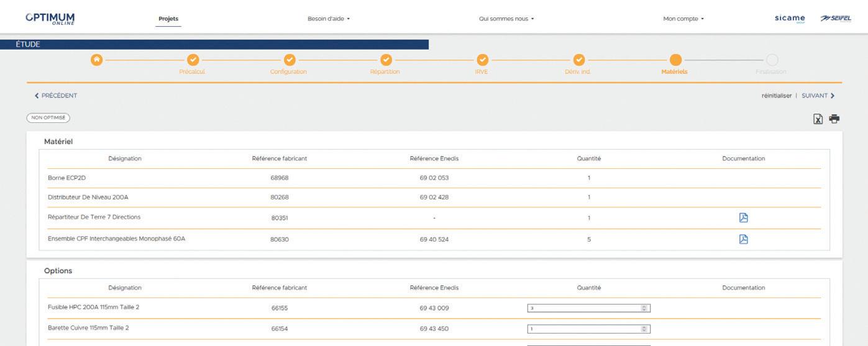Select the Configuration step circle
The width and height of the screenshot is (868, 346).
coord(290,60)
